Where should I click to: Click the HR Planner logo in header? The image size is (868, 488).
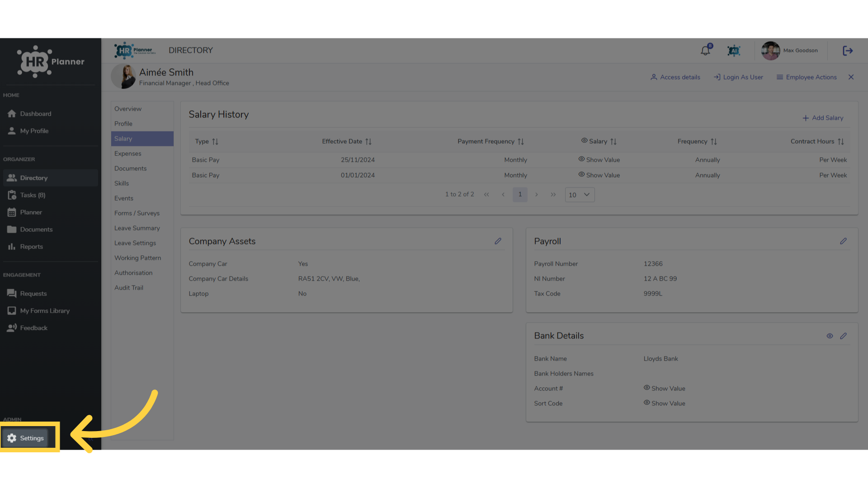135,51
